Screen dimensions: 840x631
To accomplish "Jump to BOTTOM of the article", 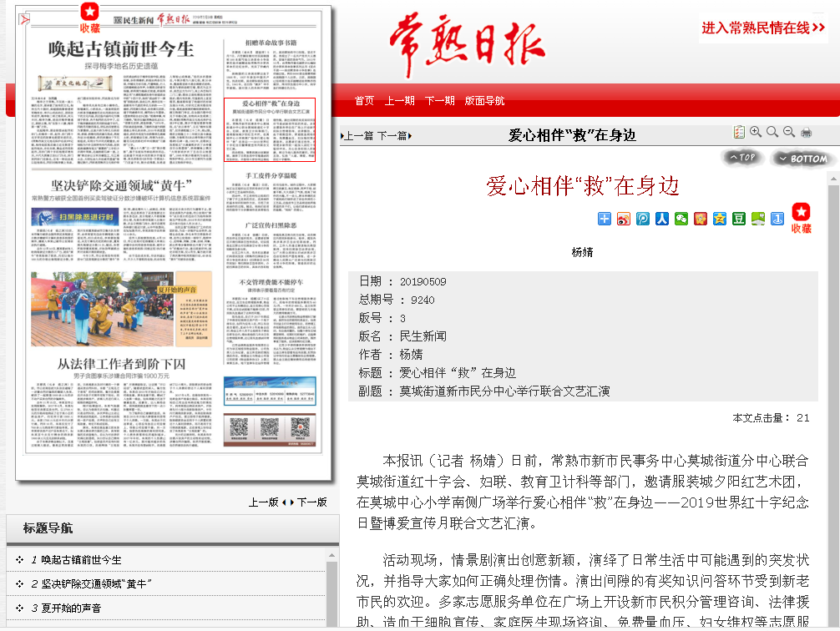I will click(x=802, y=159).
